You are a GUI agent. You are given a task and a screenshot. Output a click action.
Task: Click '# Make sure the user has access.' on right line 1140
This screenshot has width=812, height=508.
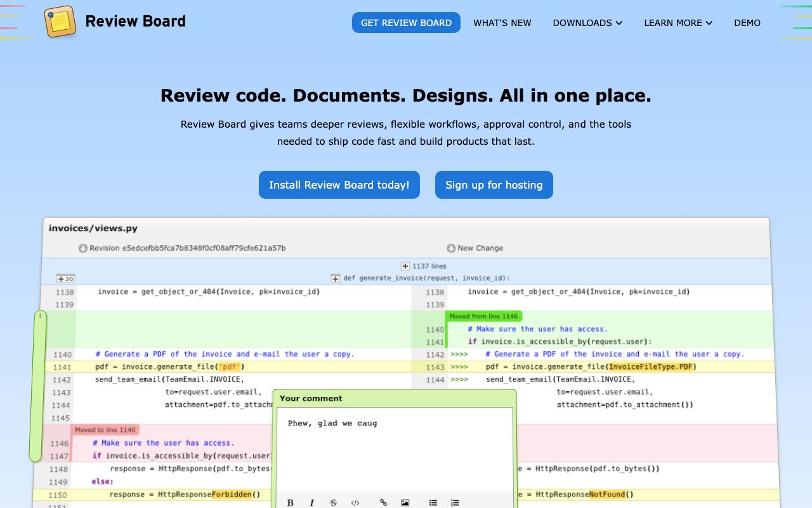pyautogui.click(x=537, y=329)
